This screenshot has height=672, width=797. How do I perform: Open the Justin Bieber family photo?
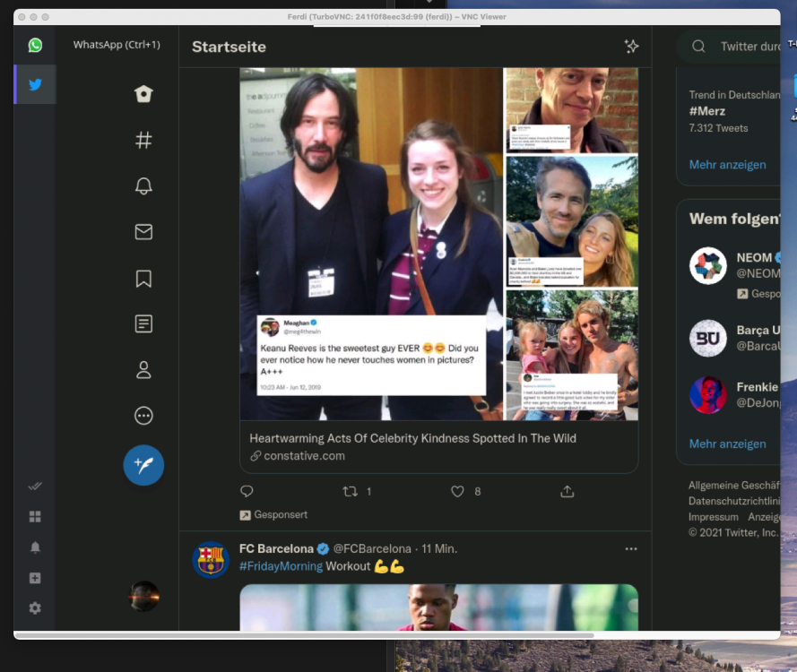click(572, 355)
